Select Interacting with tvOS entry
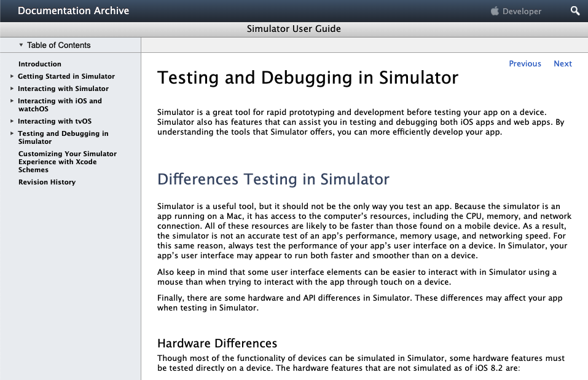 55,121
